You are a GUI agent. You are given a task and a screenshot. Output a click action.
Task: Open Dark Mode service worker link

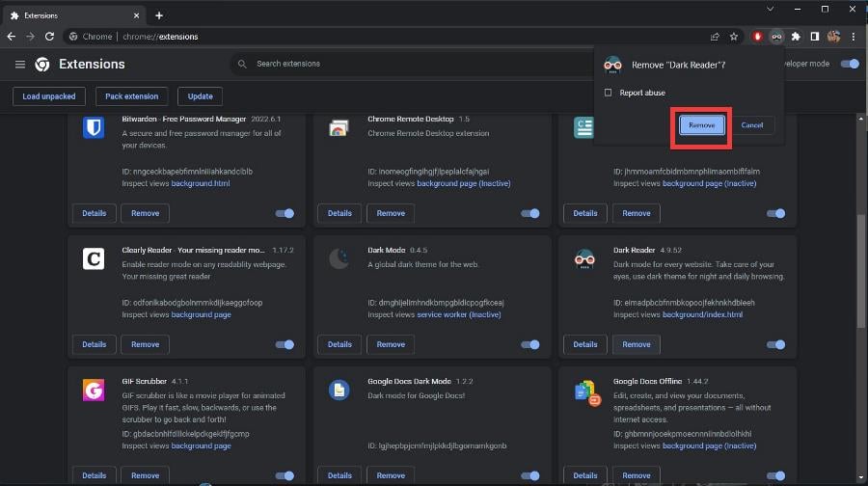coord(459,314)
